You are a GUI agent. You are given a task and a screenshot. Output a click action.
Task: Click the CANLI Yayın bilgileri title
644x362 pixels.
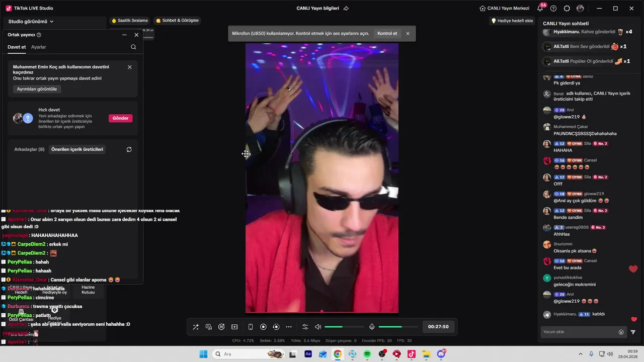coord(318,8)
